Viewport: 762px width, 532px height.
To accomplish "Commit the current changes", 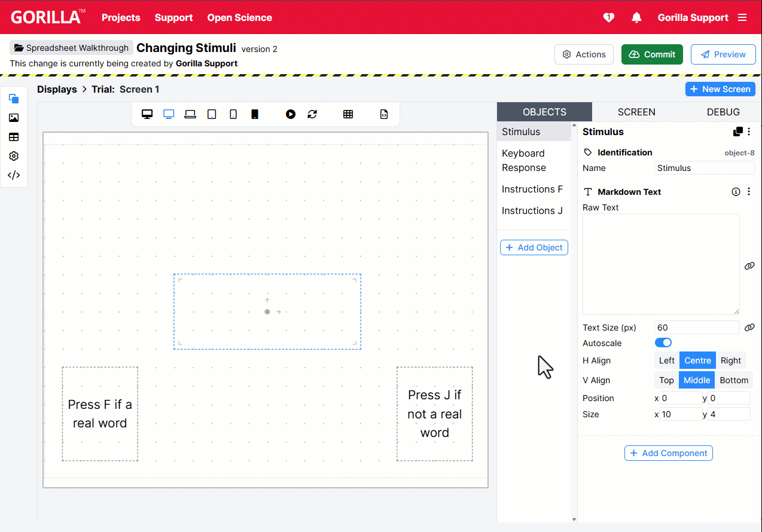I will pos(652,54).
